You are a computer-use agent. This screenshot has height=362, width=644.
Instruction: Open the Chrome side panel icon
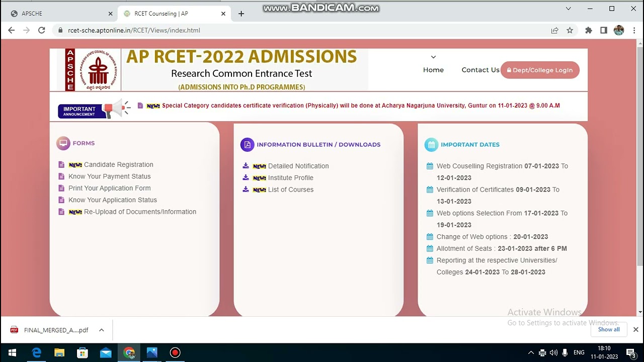pyautogui.click(x=604, y=30)
